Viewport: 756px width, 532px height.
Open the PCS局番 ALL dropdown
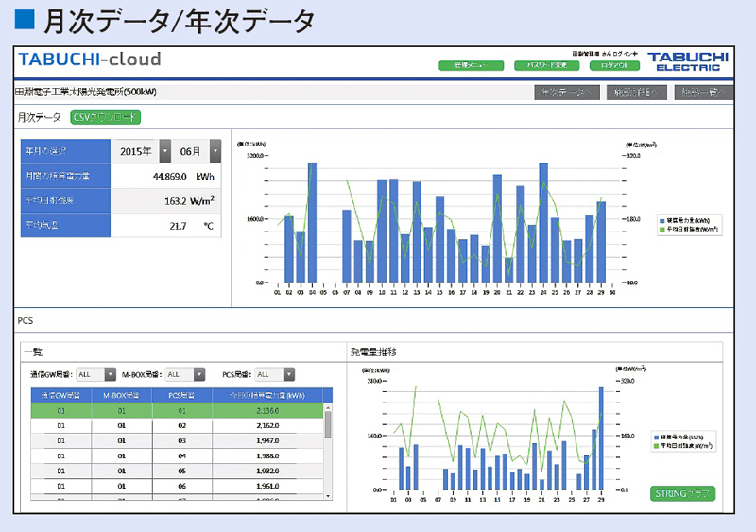point(289,374)
